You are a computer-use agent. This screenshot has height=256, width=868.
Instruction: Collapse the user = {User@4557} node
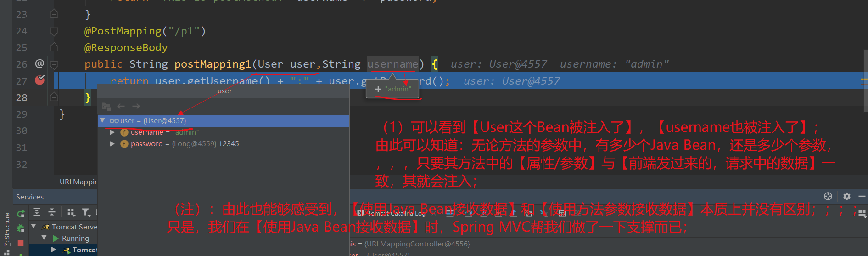pos(103,120)
